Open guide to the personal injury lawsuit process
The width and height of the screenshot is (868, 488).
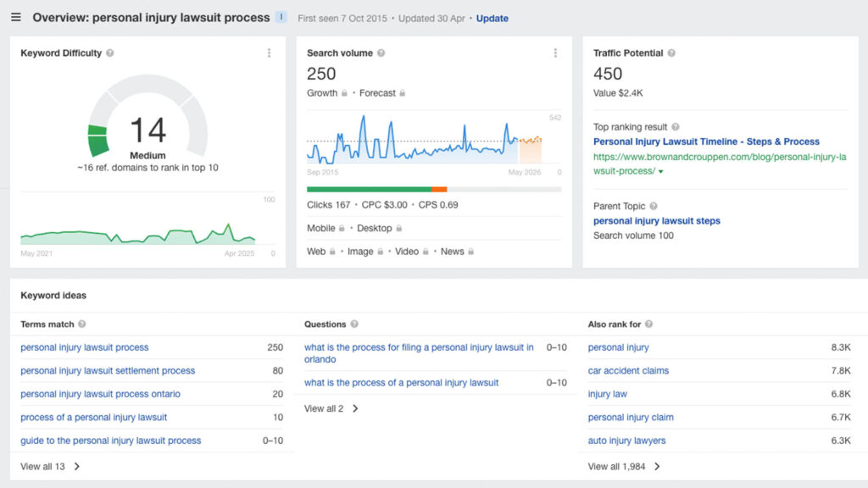pyautogui.click(x=111, y=441)
